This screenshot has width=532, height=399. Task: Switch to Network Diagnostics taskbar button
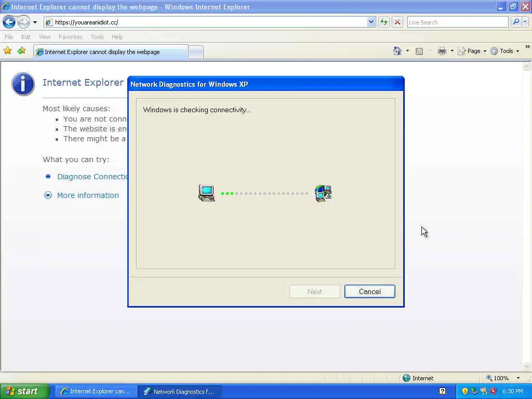(x=180, y=392)
